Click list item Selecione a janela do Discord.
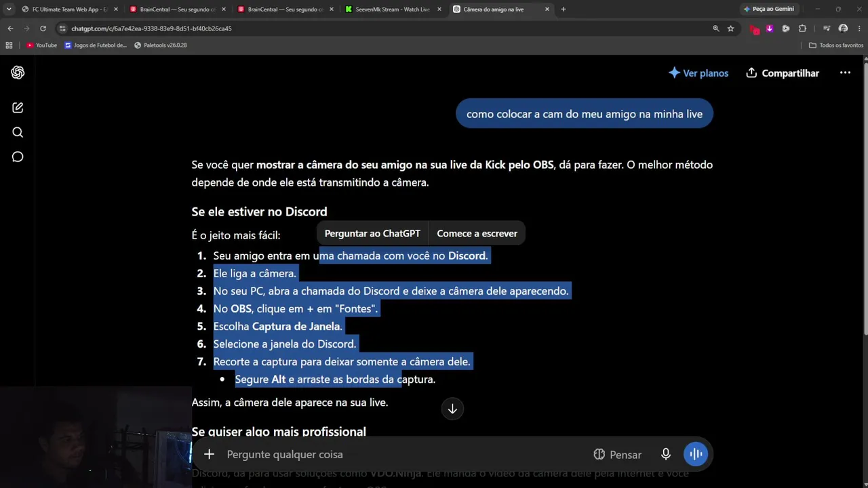The height and width of the screenshot is (488, 868). (x=285, y=344)
